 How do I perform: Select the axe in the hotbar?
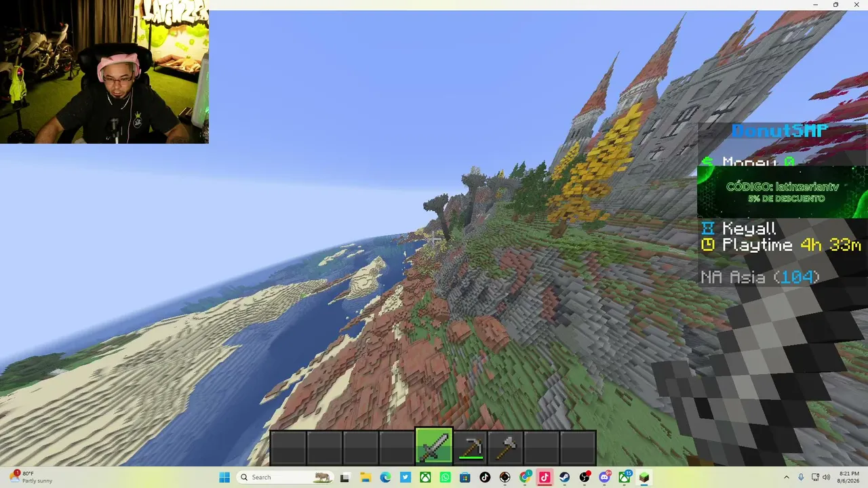point(507,447)
